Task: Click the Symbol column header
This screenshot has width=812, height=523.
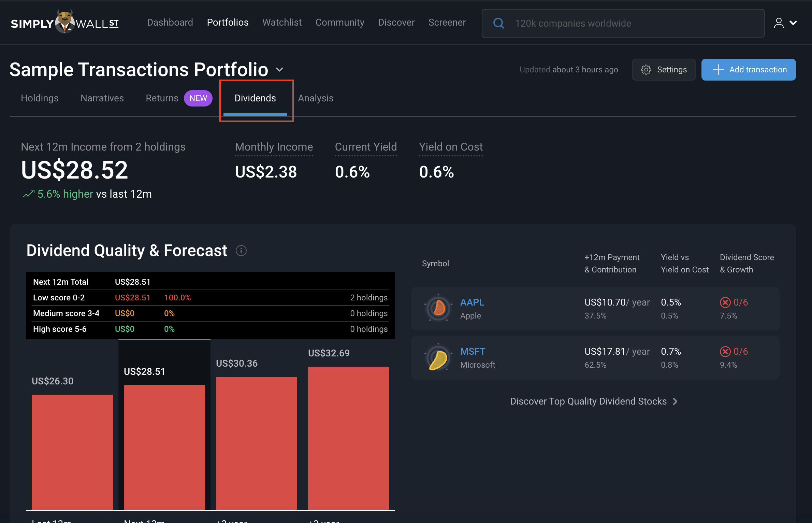Action: [435, 264]
